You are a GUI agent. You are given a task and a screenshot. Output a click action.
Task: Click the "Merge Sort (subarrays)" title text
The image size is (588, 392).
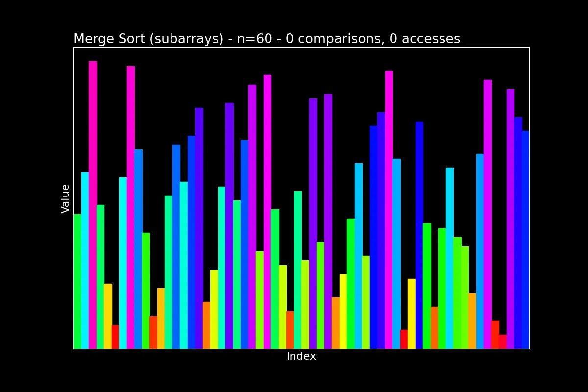pos(148,39)
